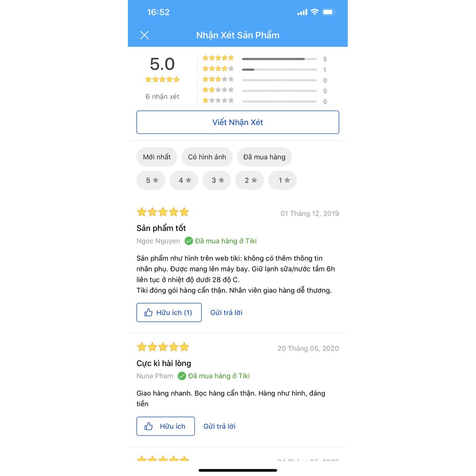Click the verified-purchase checkmark beside Nuna Pham
476x476 pixels.
[182, 376]
